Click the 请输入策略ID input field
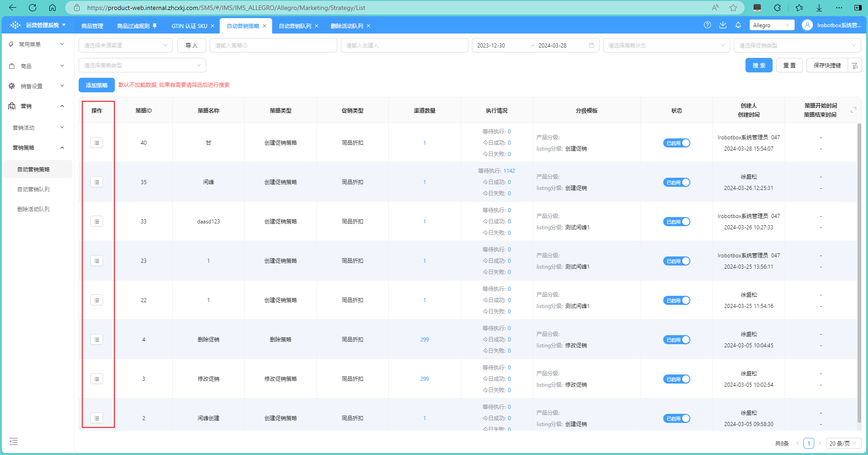Viewport: 868px width, 455px height. [274, 45]
